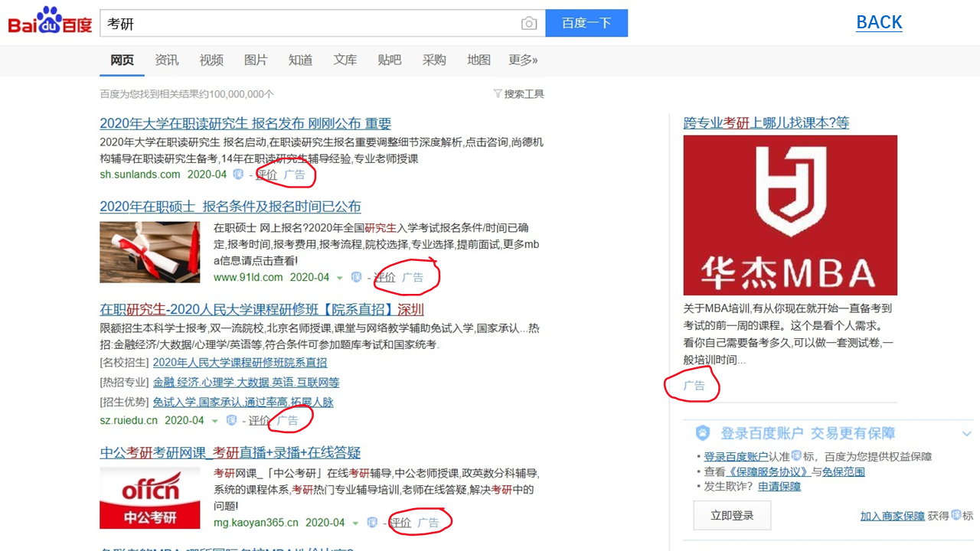Go to the 贴吧 tab
980x551 pixels.
pyautogui.click(x=390, y=60)
